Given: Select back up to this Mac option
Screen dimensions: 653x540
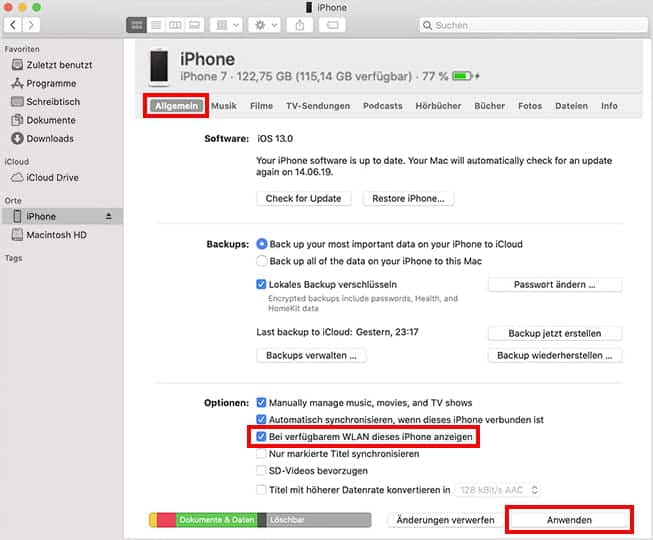Looking at the screenshot, I should [262, 261].
